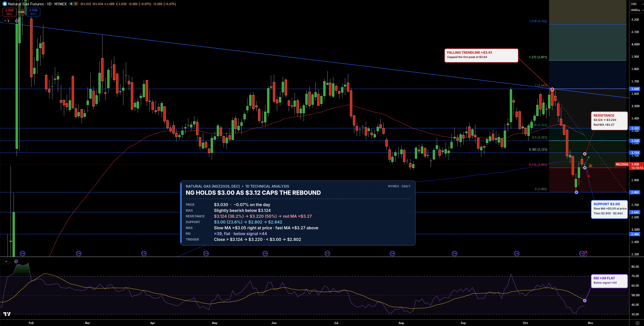Image resolution: width=644 pixels, height=326 pixels.
Task: Click the purple refresh icon in RSI pane
Action: pyautogui.click(x=16, y=261)
